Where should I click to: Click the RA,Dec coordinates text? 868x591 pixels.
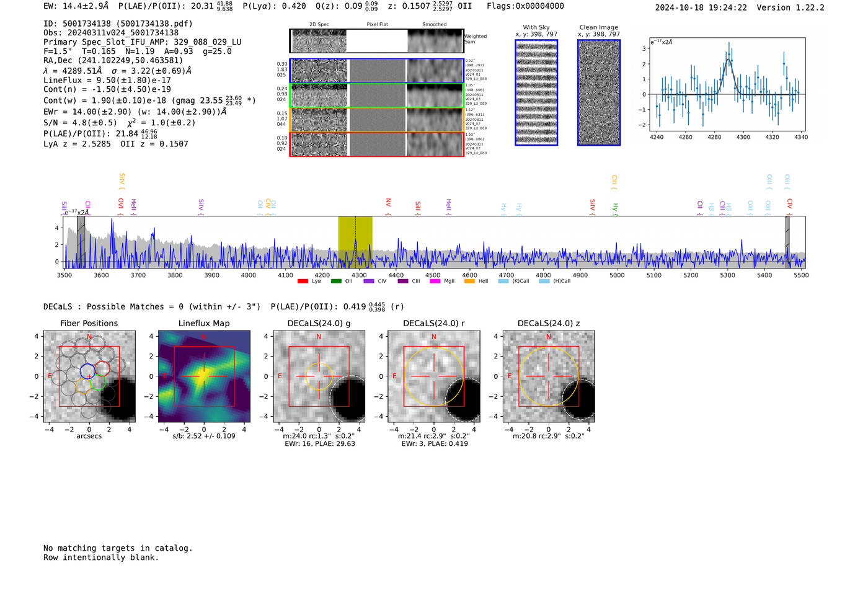click(113, 61)
